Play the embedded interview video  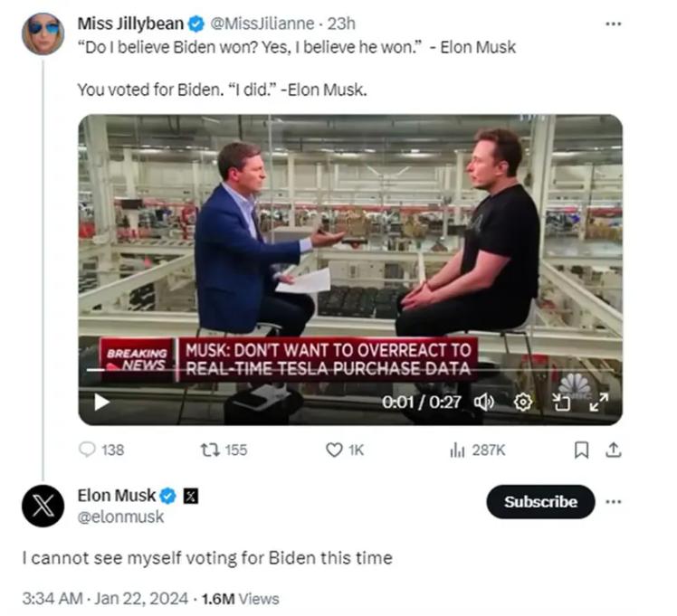click(x=102, y=402)
